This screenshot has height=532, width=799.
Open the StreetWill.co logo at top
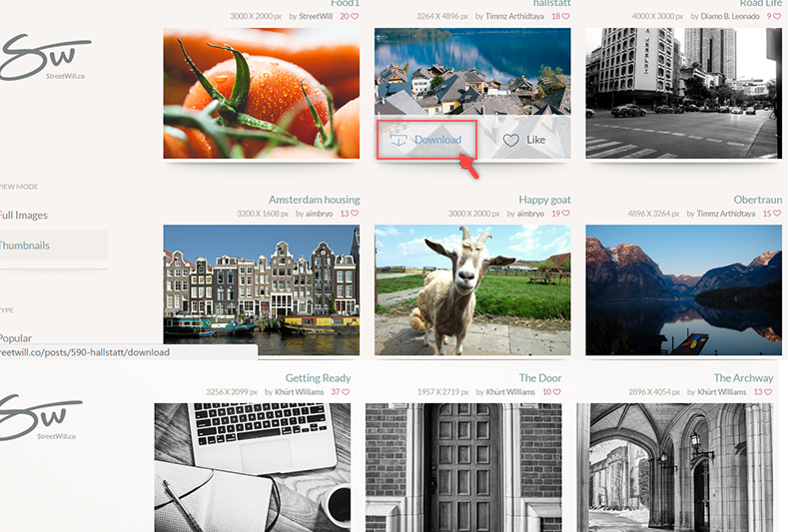[x=45, y=57]
